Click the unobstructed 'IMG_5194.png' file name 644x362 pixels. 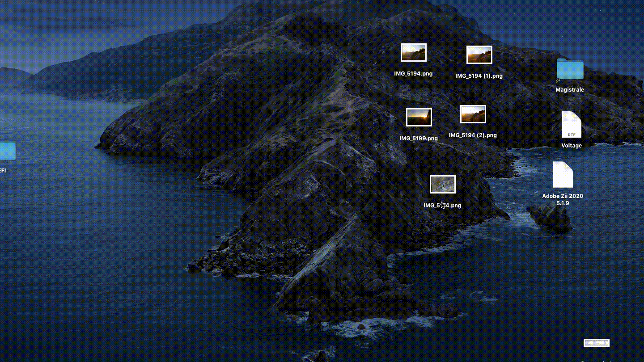pyautogui.click(x=413, y=74)
